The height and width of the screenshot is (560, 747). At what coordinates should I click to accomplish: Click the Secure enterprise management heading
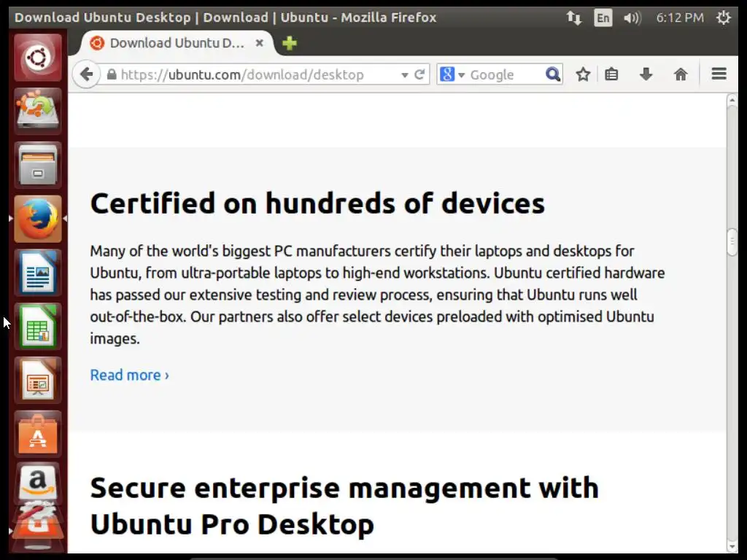[x=344, y=506]
